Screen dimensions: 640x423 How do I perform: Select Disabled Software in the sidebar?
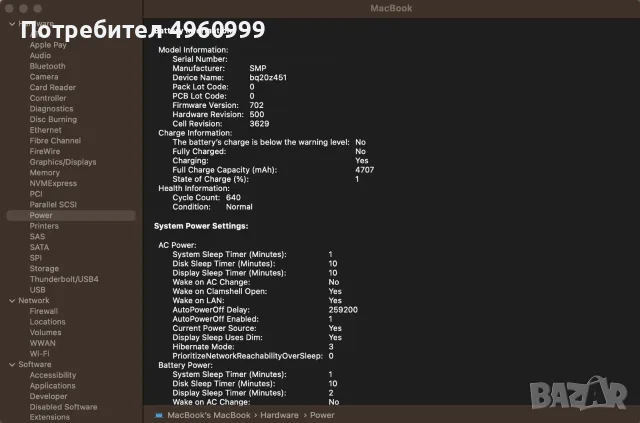63,407
